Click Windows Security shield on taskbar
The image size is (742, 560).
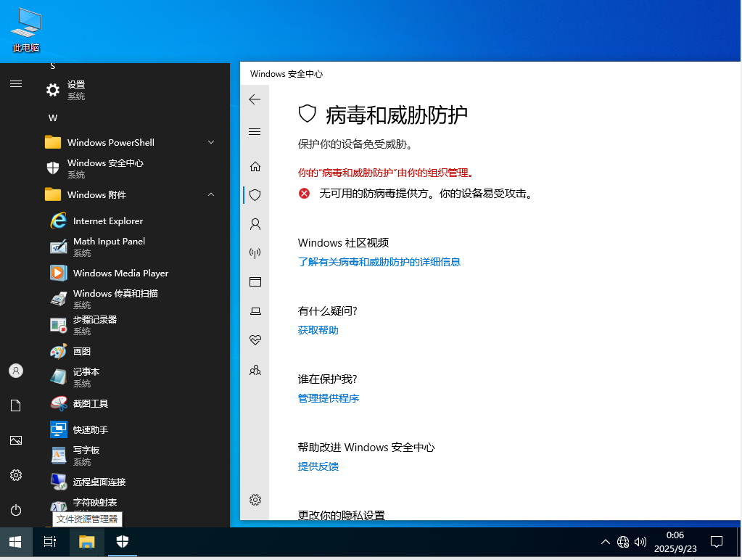(123, 542)
